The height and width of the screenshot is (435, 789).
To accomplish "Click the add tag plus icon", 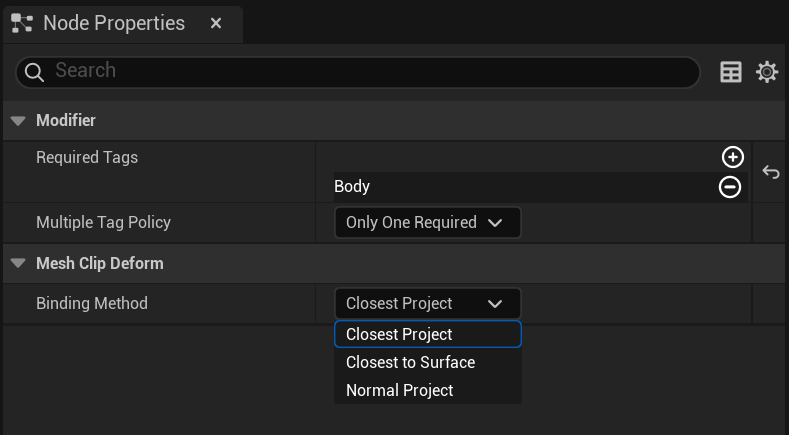I will pyautogui.click(x=733, y=157).
